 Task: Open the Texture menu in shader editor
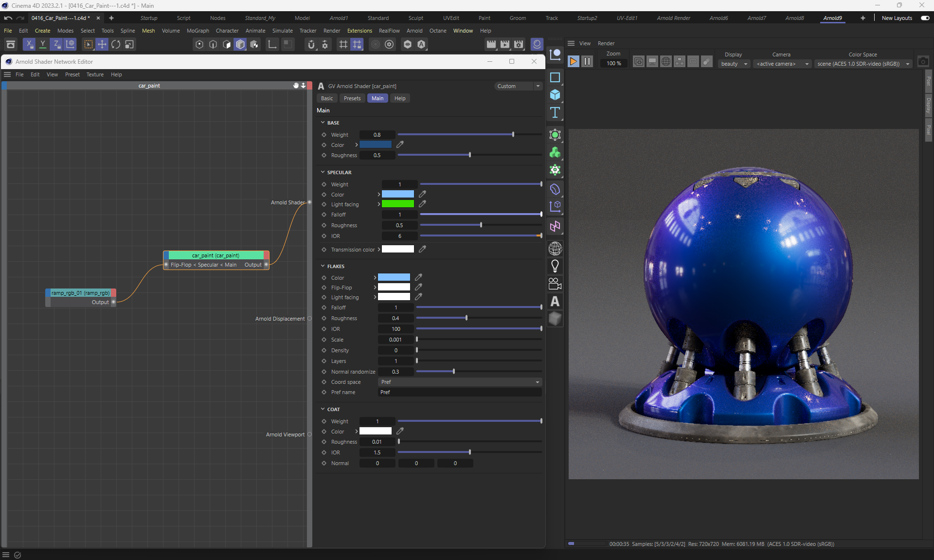(x=95, y=74)
